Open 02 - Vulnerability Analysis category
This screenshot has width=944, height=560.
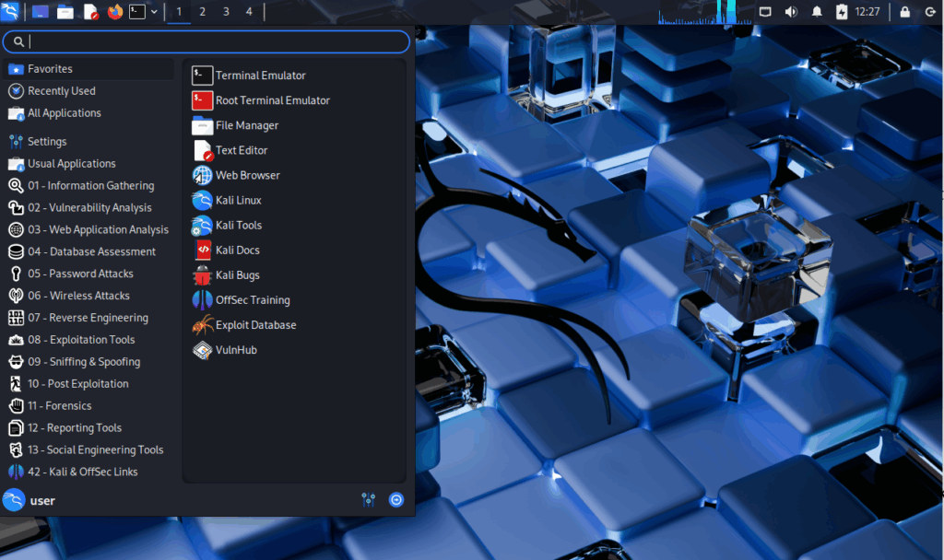[x=88, y=207]
